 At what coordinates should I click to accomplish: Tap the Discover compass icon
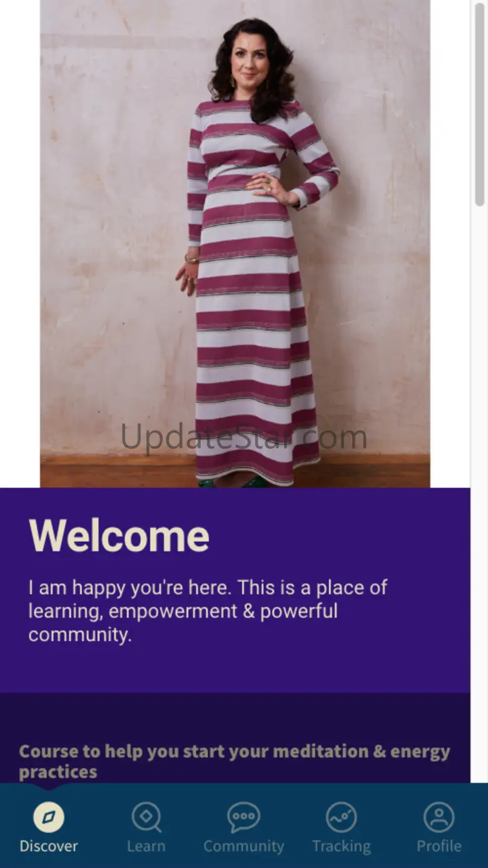pos(49,817)
